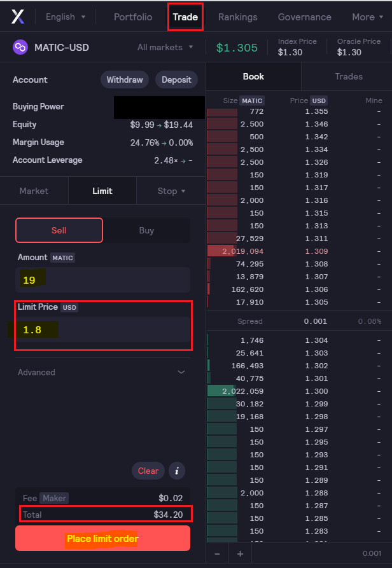Image resolution: width=392 pixels, height=568 pixels.
Task: Click the MATIC token purple icon
Action: click(20, 48)
